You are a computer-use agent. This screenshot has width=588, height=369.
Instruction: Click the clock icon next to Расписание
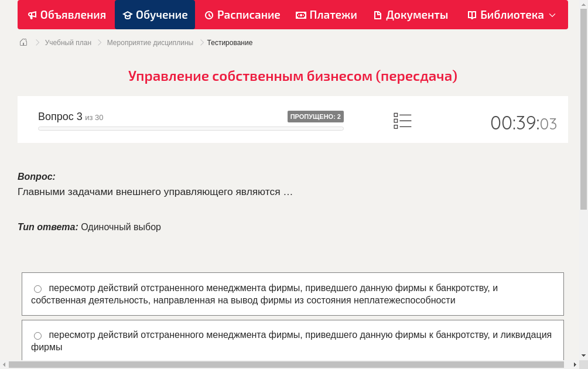tap(208, 15)
